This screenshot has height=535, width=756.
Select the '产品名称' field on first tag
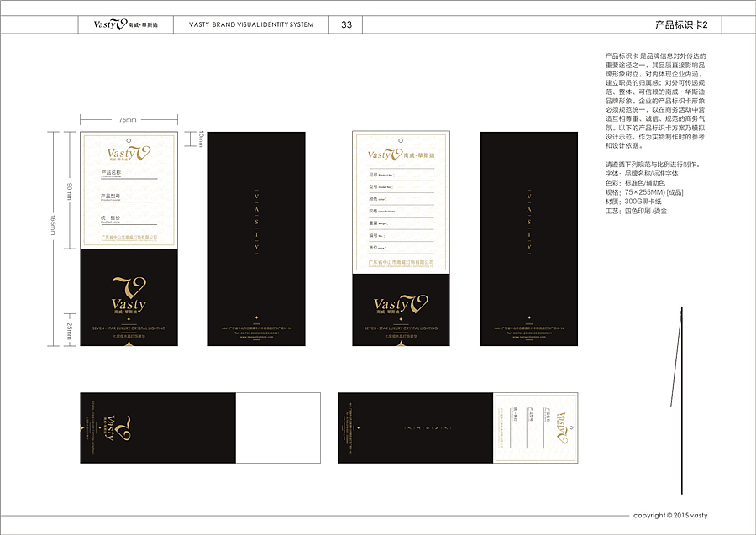tap(129, 174)
